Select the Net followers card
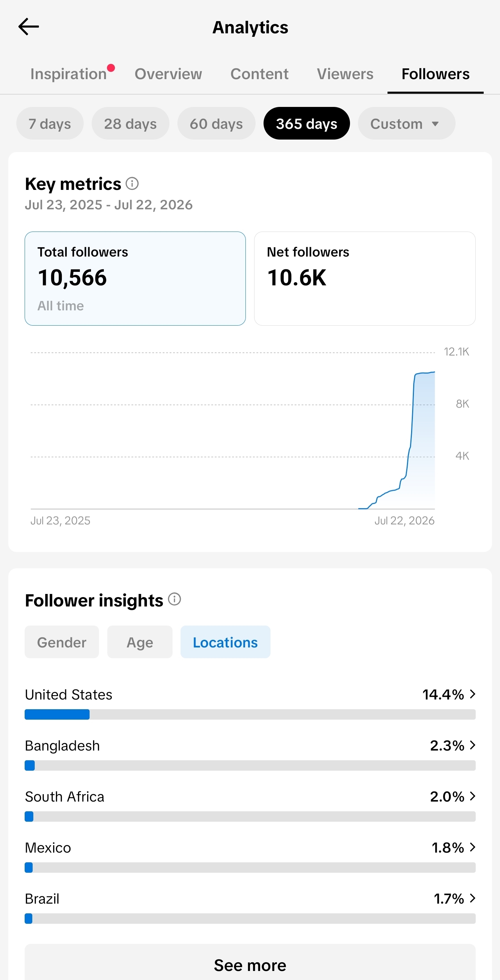The height and width of the screenshot is (980, 500). click(365, 278)
